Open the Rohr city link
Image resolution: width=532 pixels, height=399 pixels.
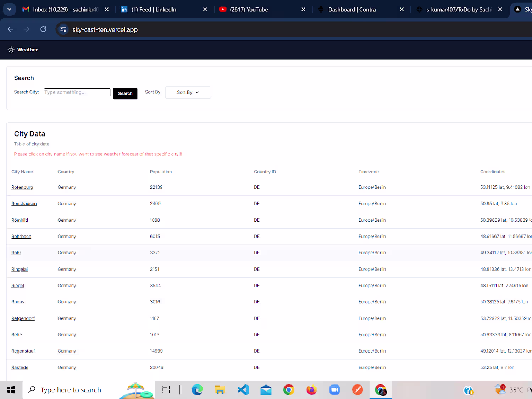[x=16, y=253]
